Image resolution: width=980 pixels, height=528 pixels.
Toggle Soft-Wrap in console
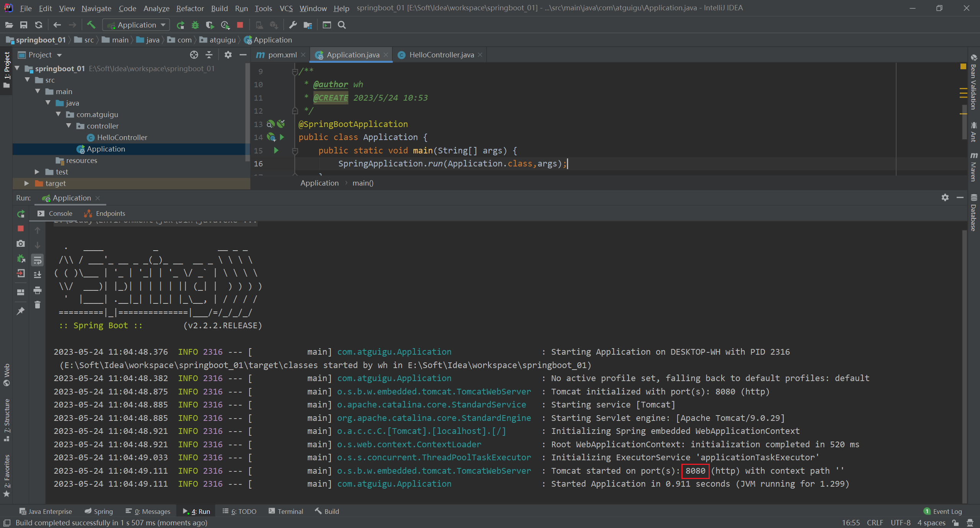coord(38,260)
